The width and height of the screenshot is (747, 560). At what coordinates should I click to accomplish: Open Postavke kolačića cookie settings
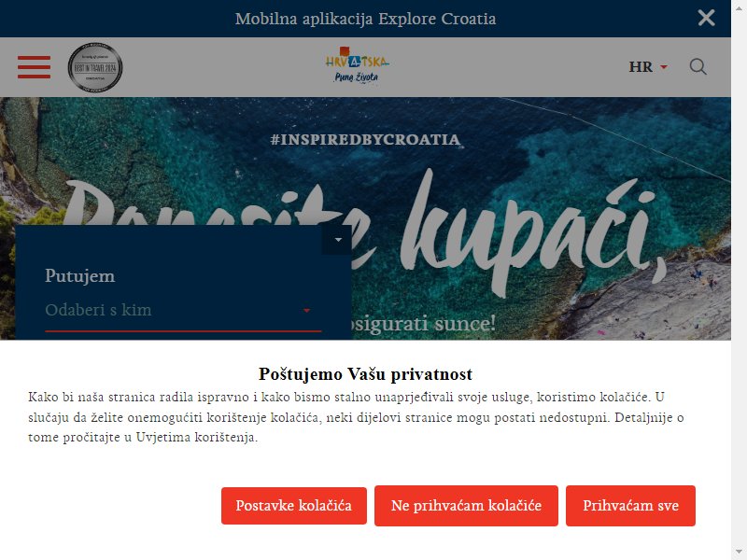point(294,506)
